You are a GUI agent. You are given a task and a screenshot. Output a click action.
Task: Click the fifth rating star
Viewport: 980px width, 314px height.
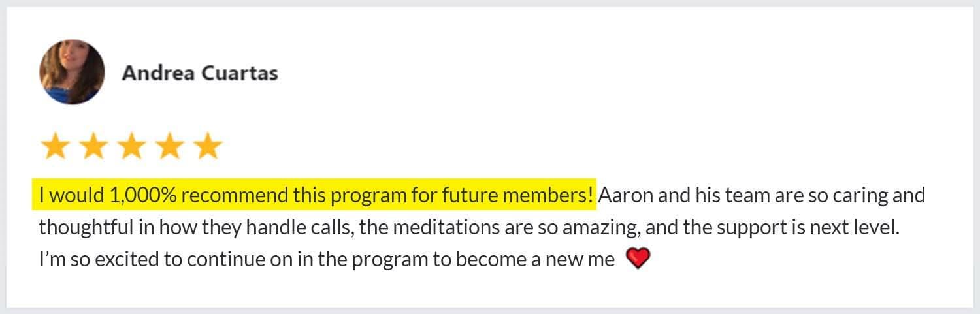(x=208, y=146)
